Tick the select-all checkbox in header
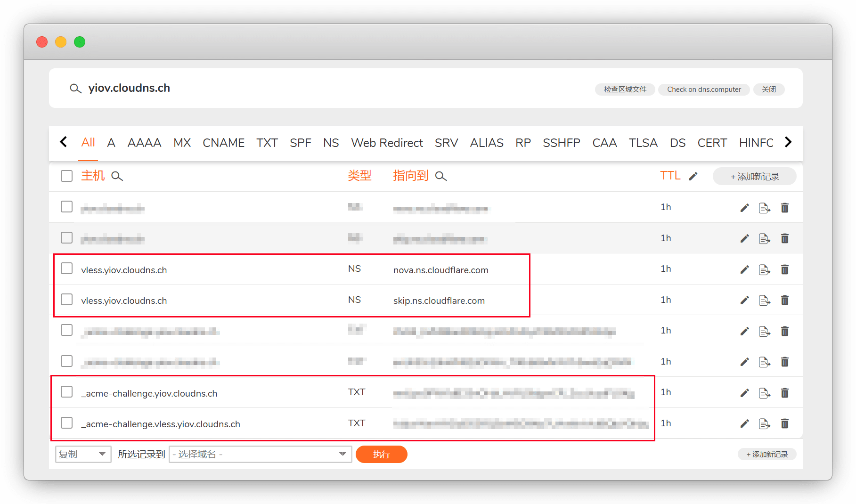Image resolution: width=856 pixels, height=504 pixels. tap(66, 176)
